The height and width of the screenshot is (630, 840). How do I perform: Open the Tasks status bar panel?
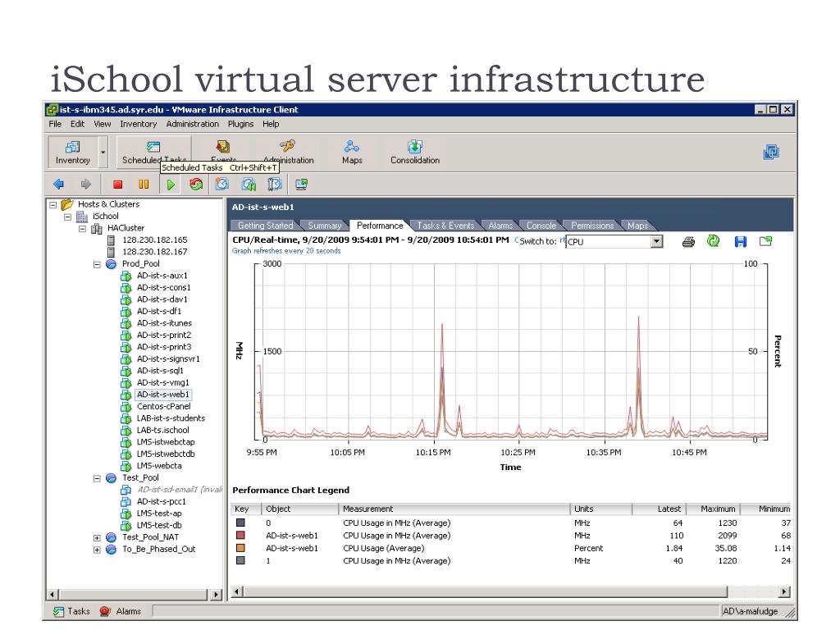pos(72,611)
